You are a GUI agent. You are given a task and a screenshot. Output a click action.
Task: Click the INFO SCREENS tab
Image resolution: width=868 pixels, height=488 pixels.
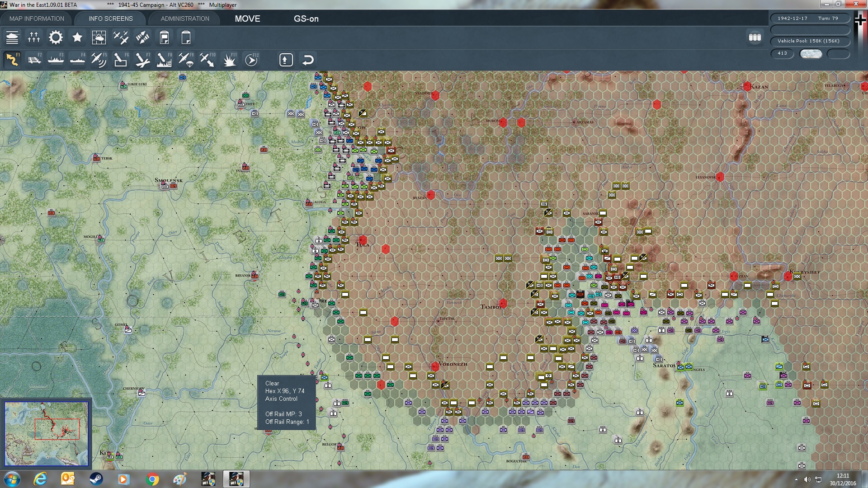click(x=111, y=19)
